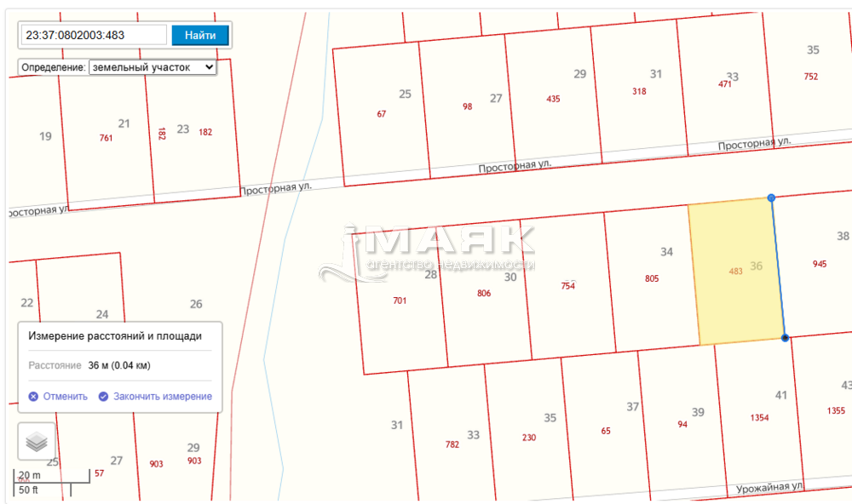Click the blue measurement line segment
Image resolution: width=852 pixels, height=504 pixels.
[x=778, y=268]
